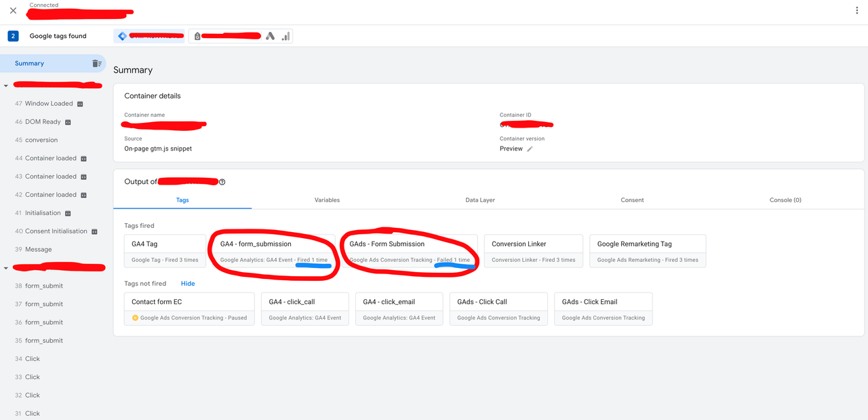Click the Tags fired section label

(139, 226)
